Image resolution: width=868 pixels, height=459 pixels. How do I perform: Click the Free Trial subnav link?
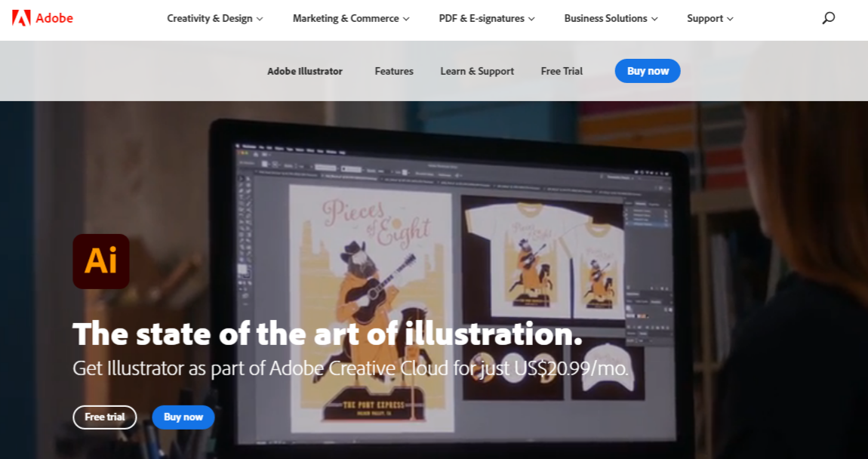[x=562, y=71]
